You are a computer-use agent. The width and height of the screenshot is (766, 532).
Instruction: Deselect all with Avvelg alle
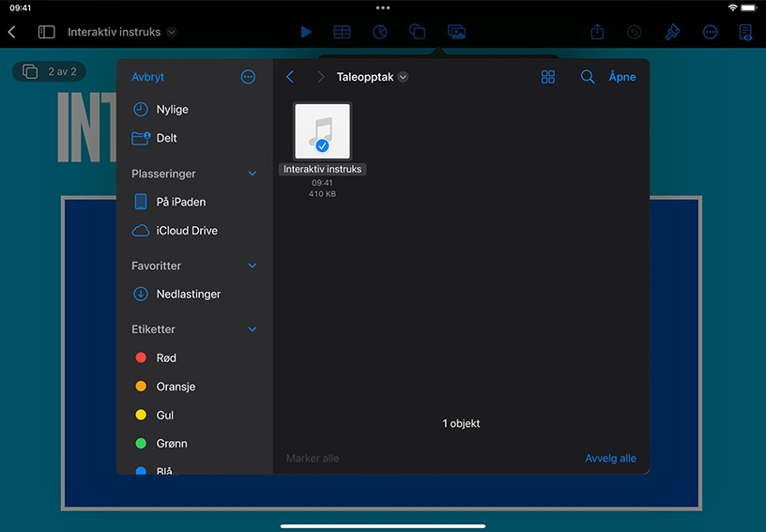(x=611, y=458)
